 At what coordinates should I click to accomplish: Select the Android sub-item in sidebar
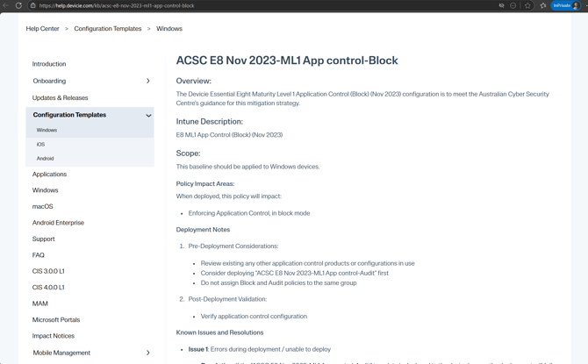point(45,159)
